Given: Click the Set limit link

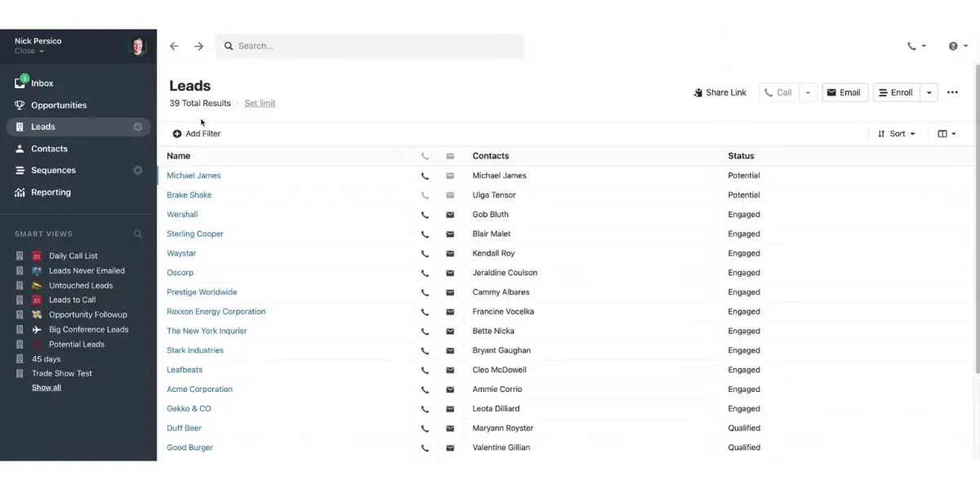Looking at the screenshot, I should click(260, 104).
